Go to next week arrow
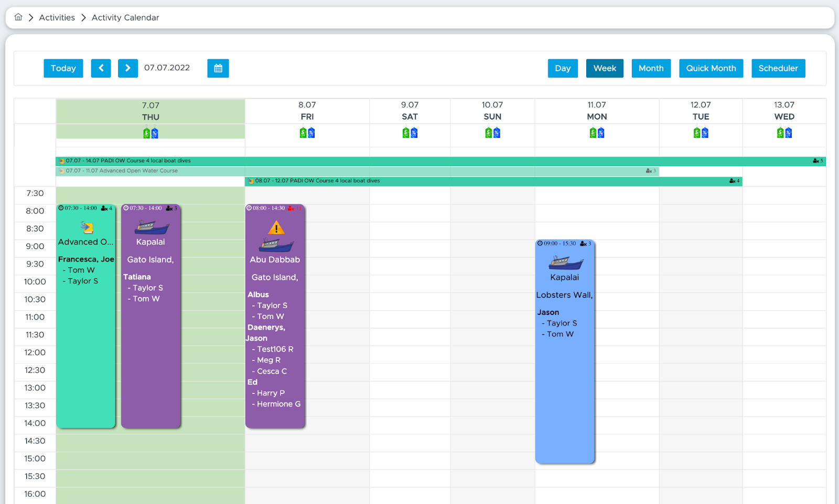839x504 pixels. 128,68
